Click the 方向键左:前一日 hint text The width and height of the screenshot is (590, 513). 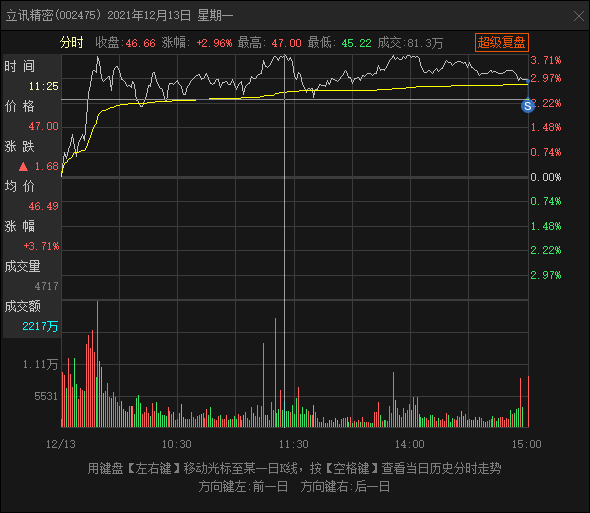pyautogui.click(x=243, y=487)
